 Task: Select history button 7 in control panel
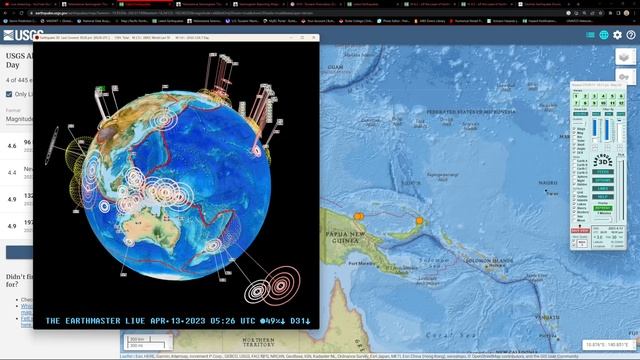pyautogui.click(x=576, y=103)
